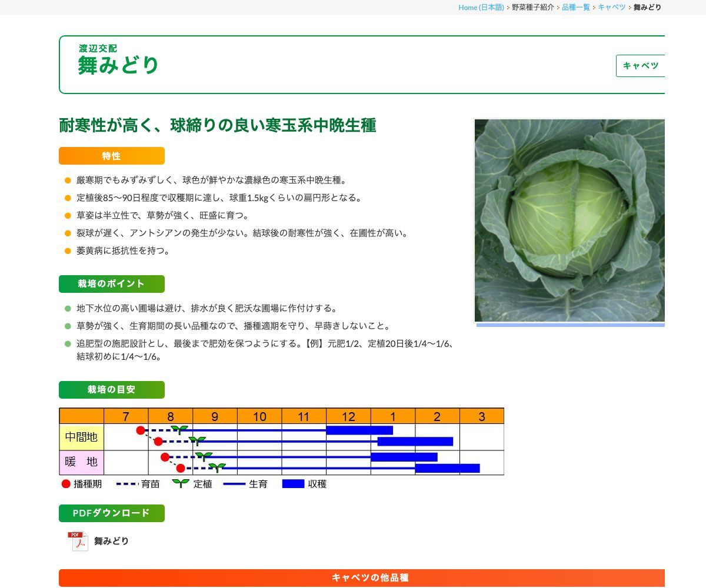Click the 栽培のポイント section header

tap(111, 283)
